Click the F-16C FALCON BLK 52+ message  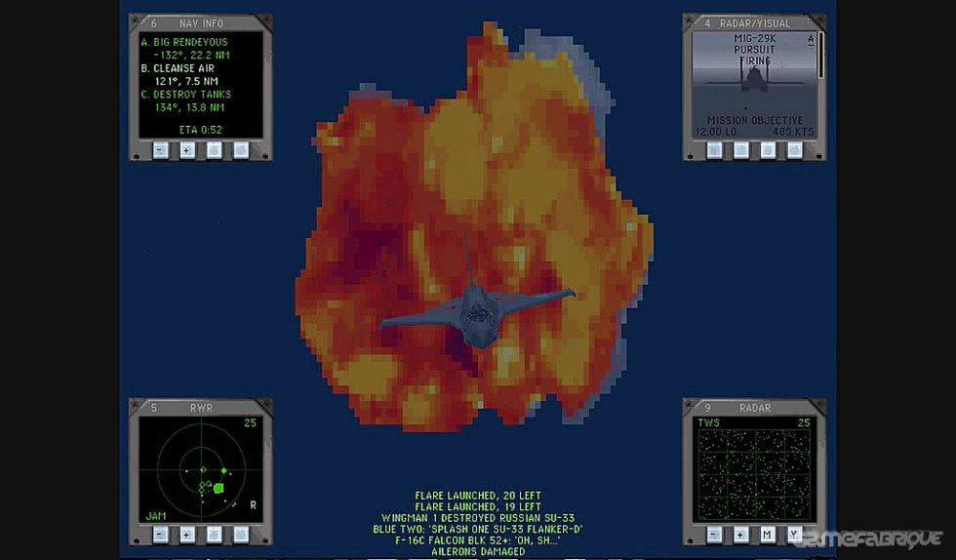click(x=478, y=540)
